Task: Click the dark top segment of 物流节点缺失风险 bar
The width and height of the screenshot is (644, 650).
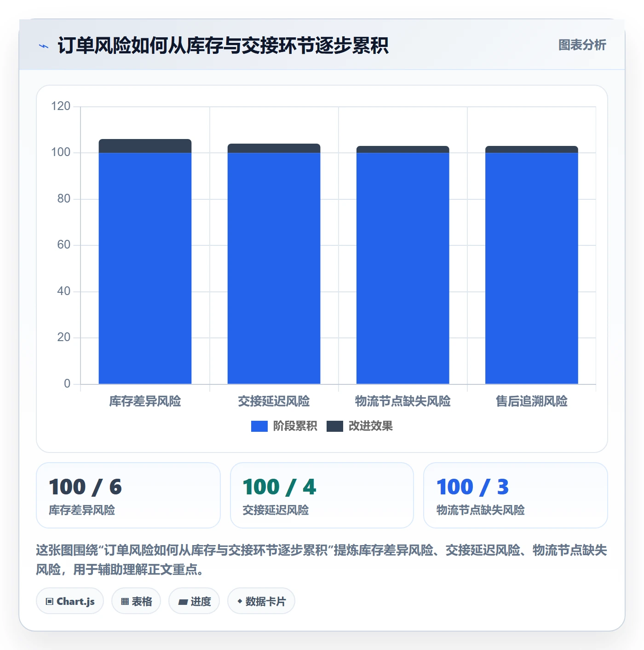Action: (x=402, y=150)
